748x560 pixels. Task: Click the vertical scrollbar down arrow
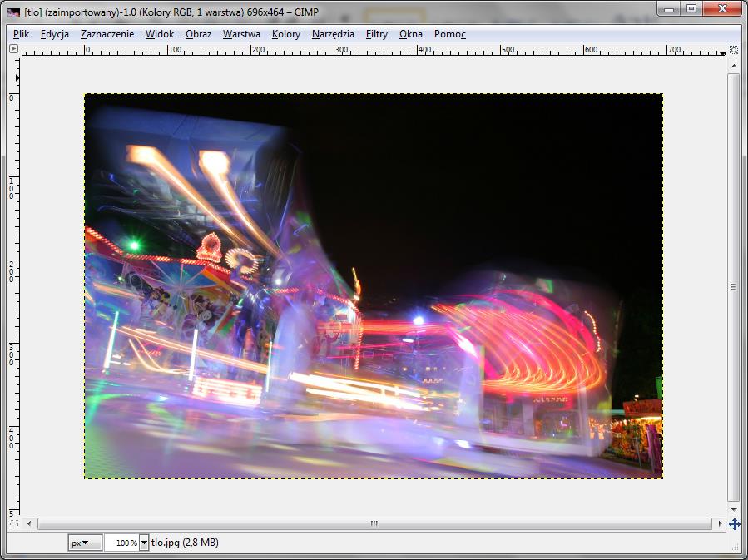[x=734, y=509]
